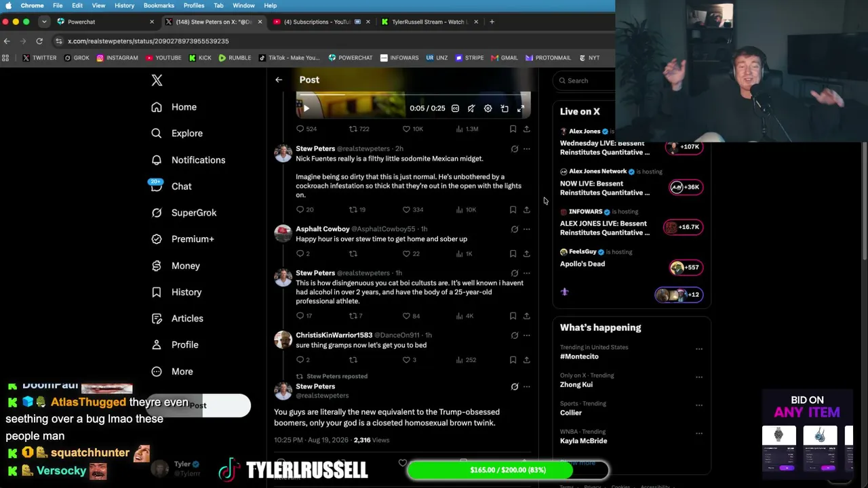Expand the video to fullscreen
The height and width of the screenshot is (488, 868).
521,108
